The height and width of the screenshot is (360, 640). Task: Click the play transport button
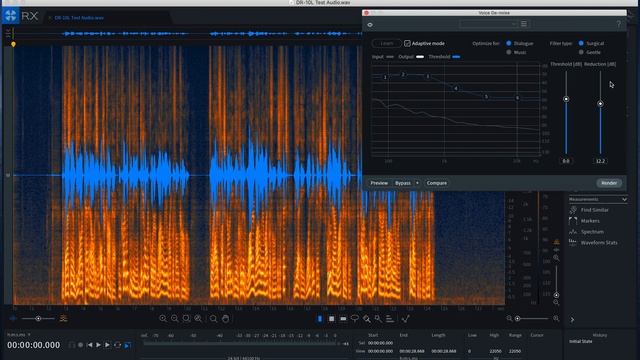pyautogui.click(x=98, y=345)
